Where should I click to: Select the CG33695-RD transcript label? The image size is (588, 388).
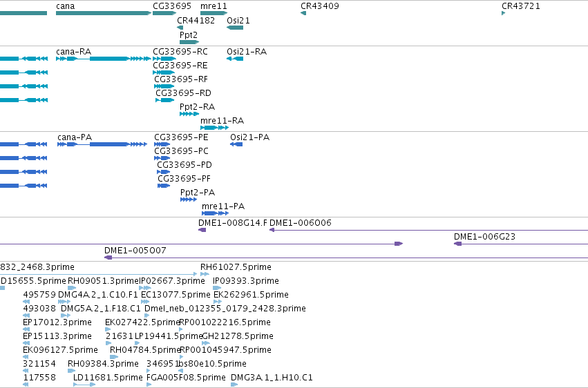(183, 93)
